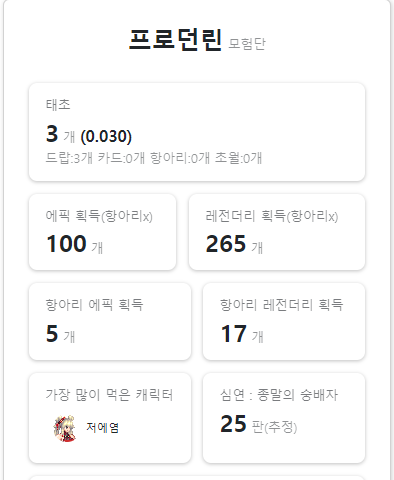Open the 태초 card heading
Viewport: 394px width, 480px height.
pos(58,105)
